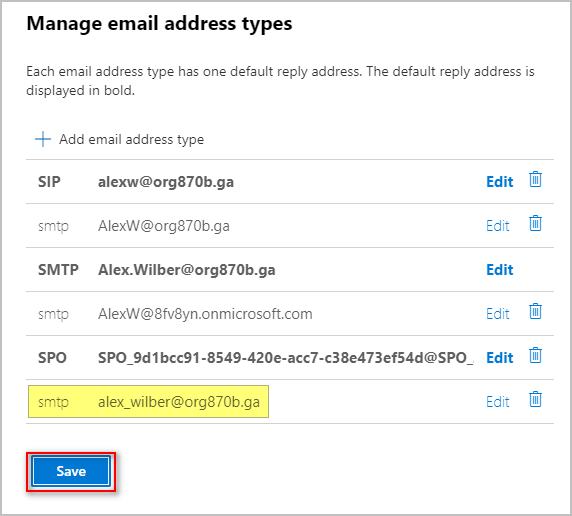572x516 pixels.
Task: Click the Add email address type label
Action: point(131,139)
